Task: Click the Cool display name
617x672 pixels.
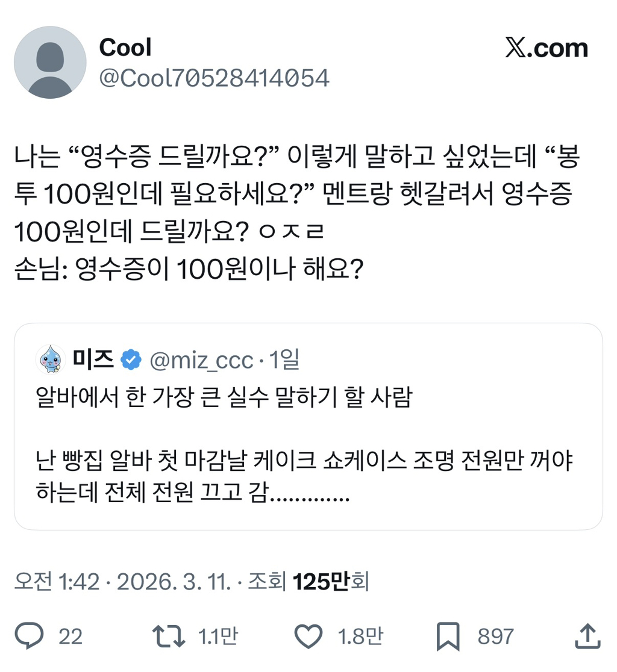Action: click(x=125, y=48)
